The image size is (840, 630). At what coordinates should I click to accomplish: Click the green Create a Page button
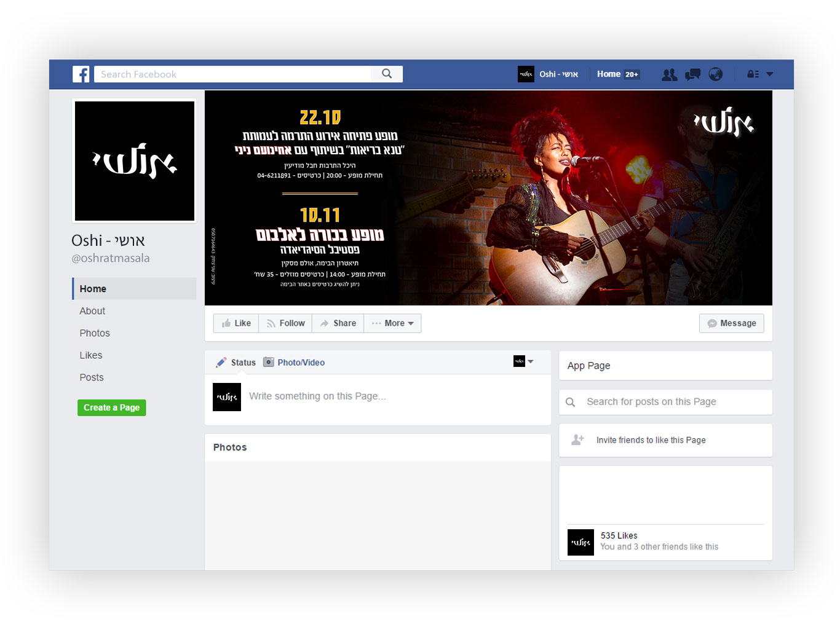112,408
